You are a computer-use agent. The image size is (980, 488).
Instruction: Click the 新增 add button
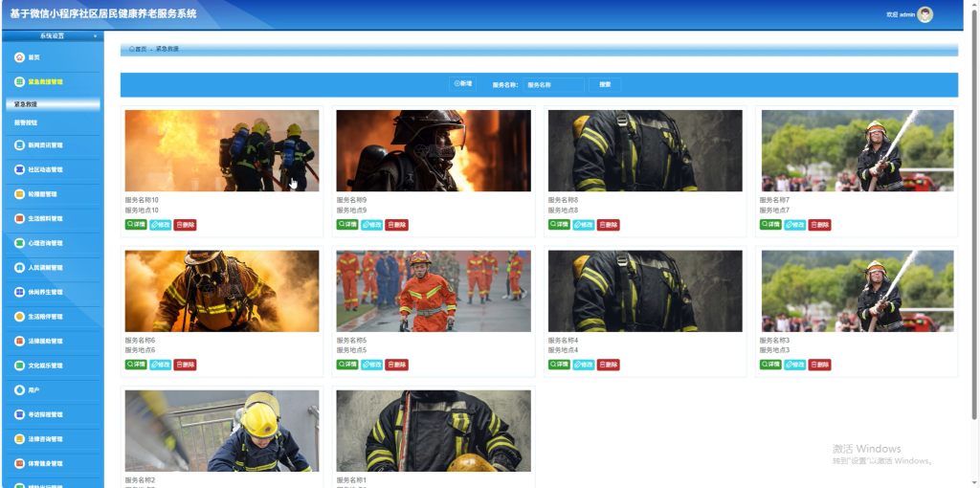[x=463, y=84]
